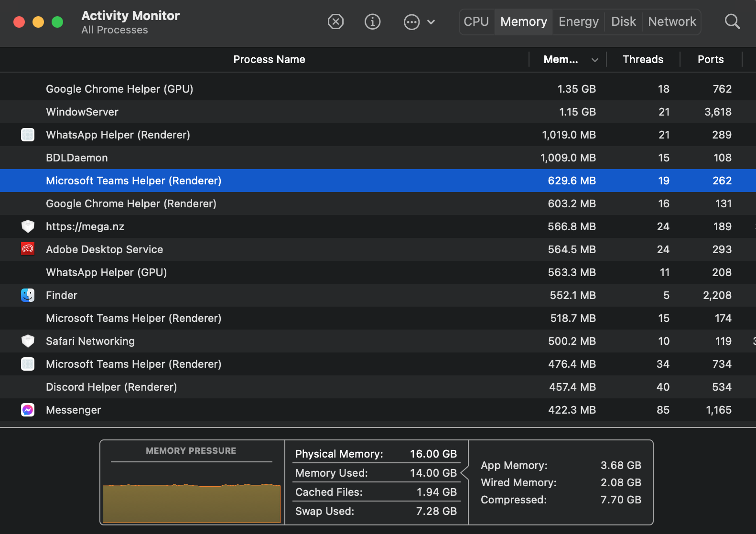The height and width of the screenshot is (534, 756).
Task: Click the Adobe Desktop Service Creative Cloud icon
Action: pyautogui.click(x=28, y=249)
